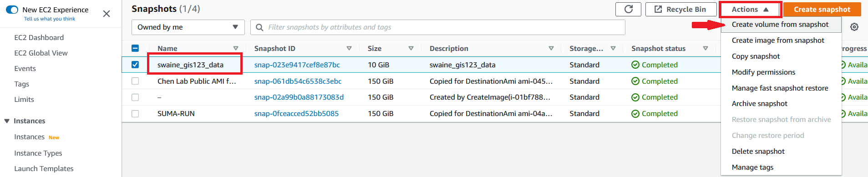This screenshot has width=868, height=177.
Task: Click the refresh snapshots icon button
Action: [628, 9]
